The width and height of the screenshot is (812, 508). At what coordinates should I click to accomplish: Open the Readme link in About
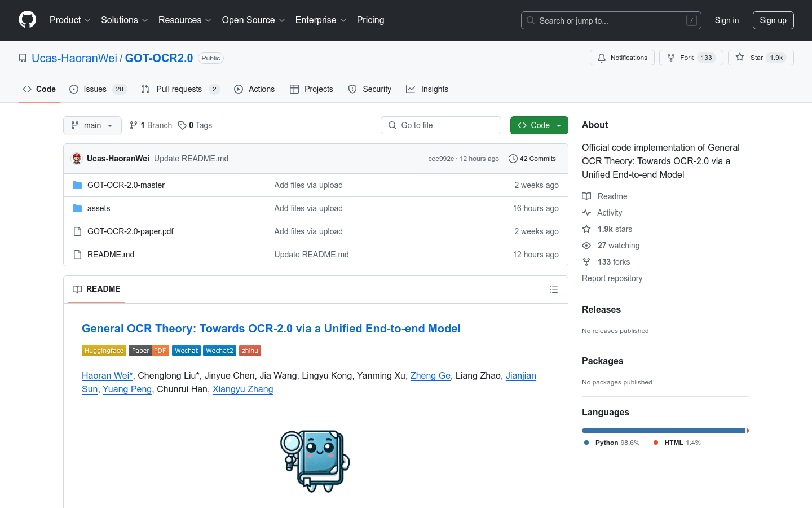(604, 196)
